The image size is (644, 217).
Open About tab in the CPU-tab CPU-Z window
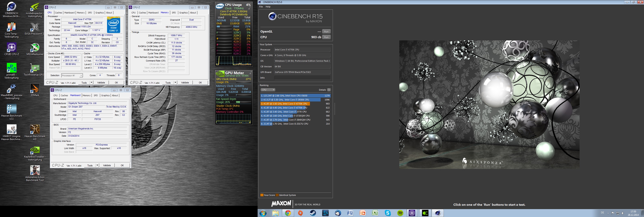click(x=109, y=13)
